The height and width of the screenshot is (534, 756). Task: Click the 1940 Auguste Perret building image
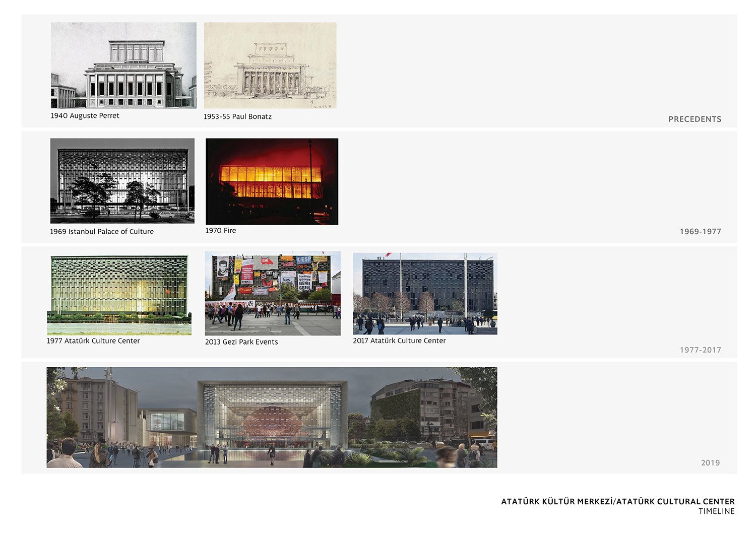[x=123, y=65]
